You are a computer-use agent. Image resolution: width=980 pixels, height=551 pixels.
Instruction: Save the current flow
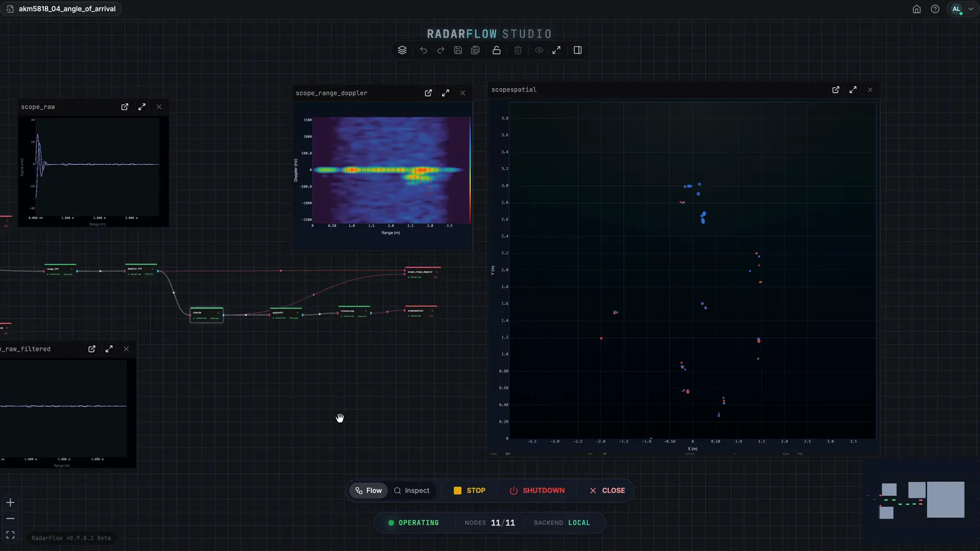tap(458, 50)
